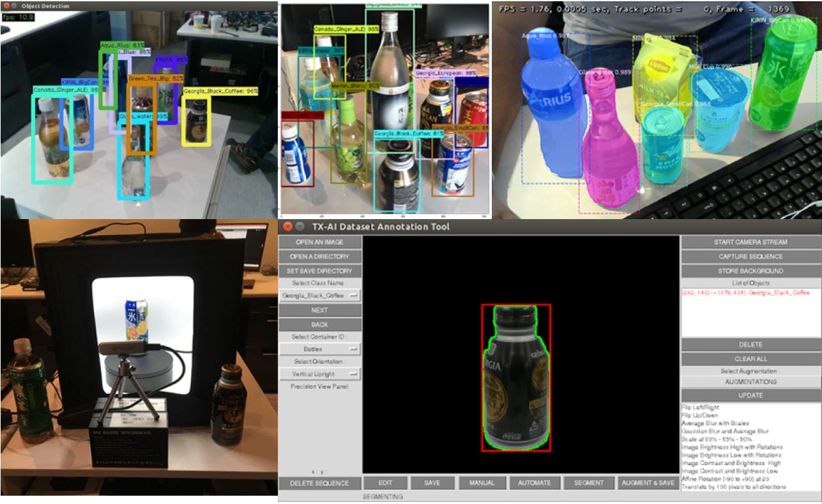Click CLEAR ALL
This screenshot has height=504, width=822.
coord(750,359)
